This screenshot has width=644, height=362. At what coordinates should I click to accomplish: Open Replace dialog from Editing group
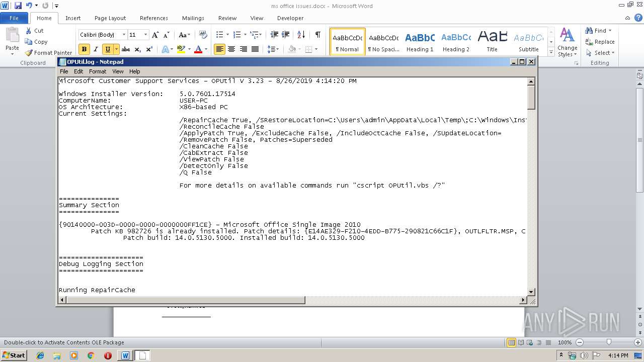pos(600,42)
